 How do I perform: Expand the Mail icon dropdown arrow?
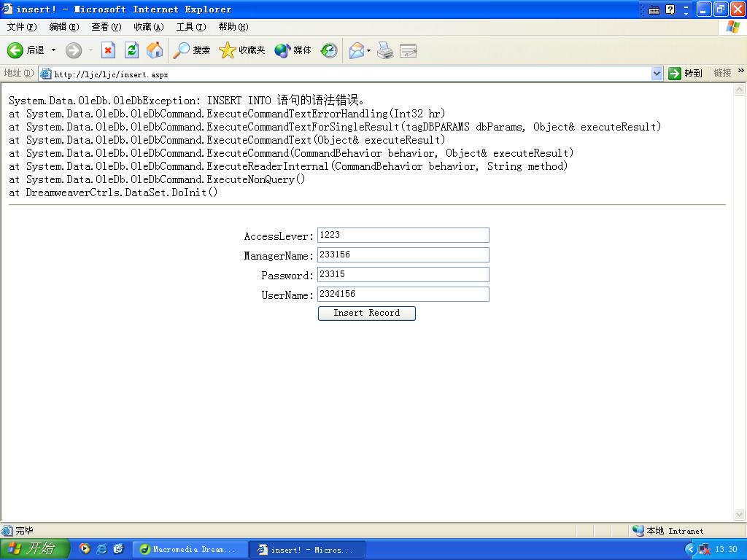coord(368,50)
